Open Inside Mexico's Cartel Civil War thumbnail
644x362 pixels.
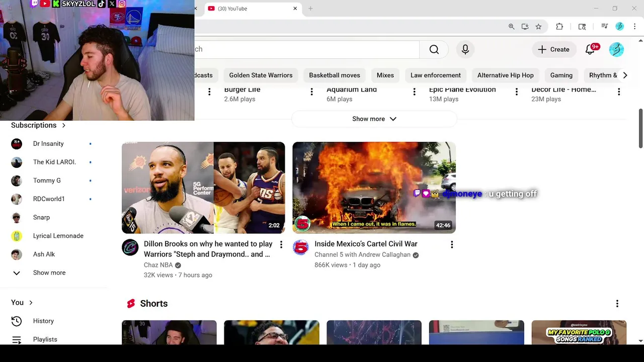pyautogui.click(x=374, y=188)
